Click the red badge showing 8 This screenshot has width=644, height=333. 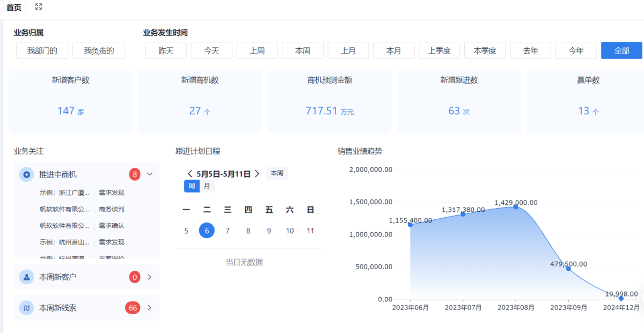[x=135, y=174]
